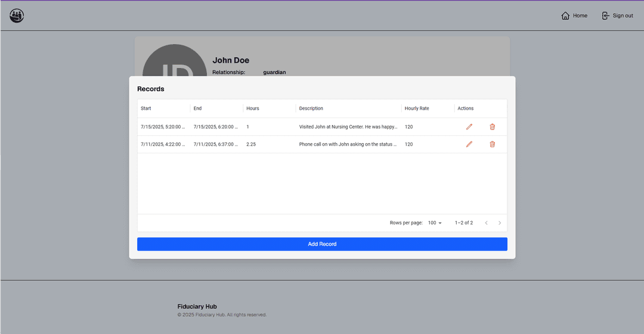Screen dimensions: 644x334
Task: Sort by the Hourly Rate column header
Action: [x=416, y=109]
